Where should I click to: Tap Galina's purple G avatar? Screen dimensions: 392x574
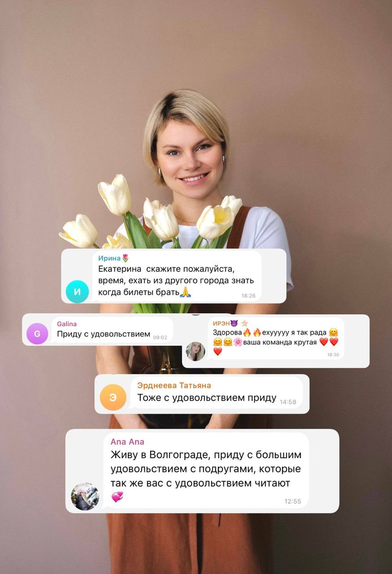coord(37,334)
